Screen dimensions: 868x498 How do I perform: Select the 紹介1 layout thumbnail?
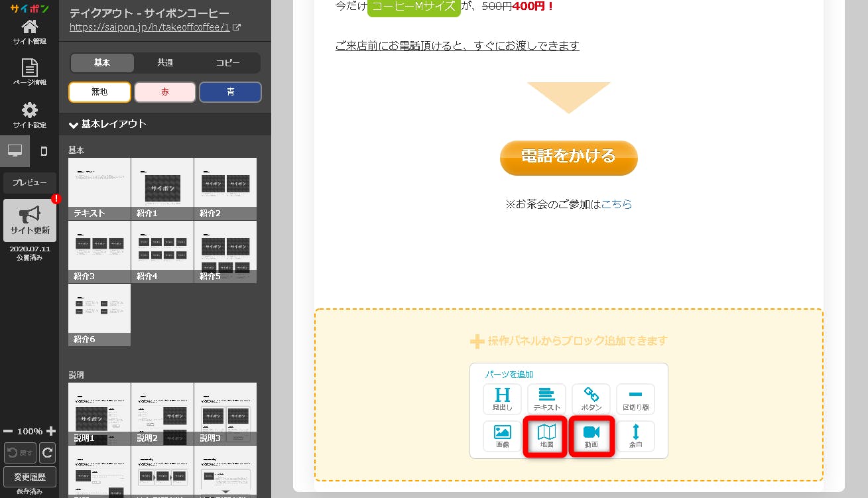pyautogui.click(x=162, y=189)
